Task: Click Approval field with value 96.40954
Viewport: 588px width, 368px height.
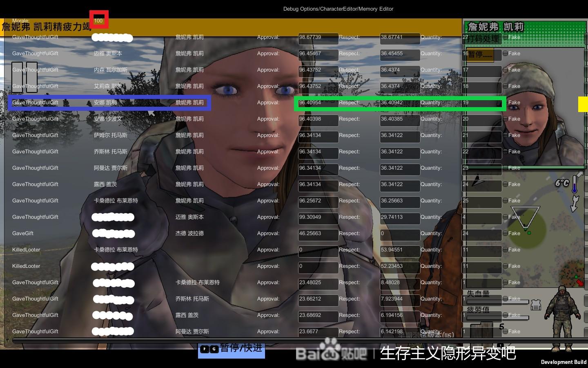Action: point(318,103)
